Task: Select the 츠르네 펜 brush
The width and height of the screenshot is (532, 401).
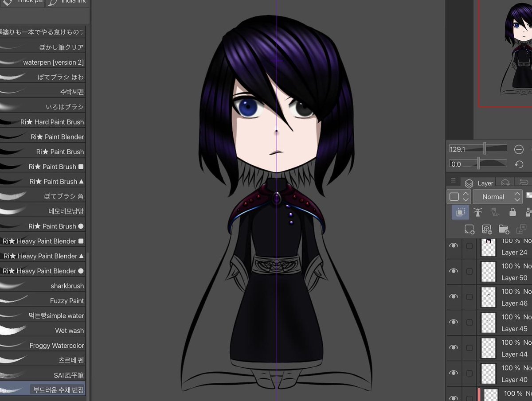Action: 43,360
